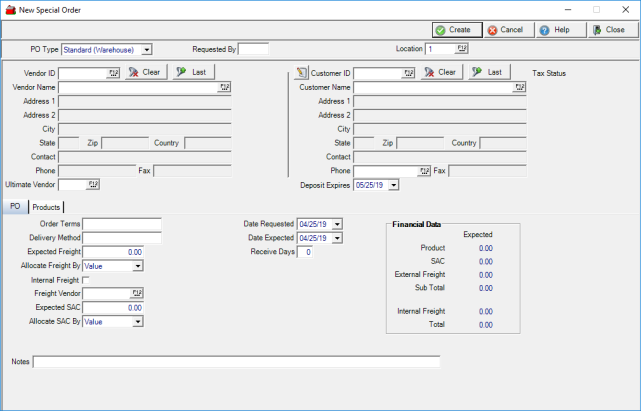Open the Customer ID lookup icon
The width and height of the screenshot is (641, 411).
coord(408,73)
